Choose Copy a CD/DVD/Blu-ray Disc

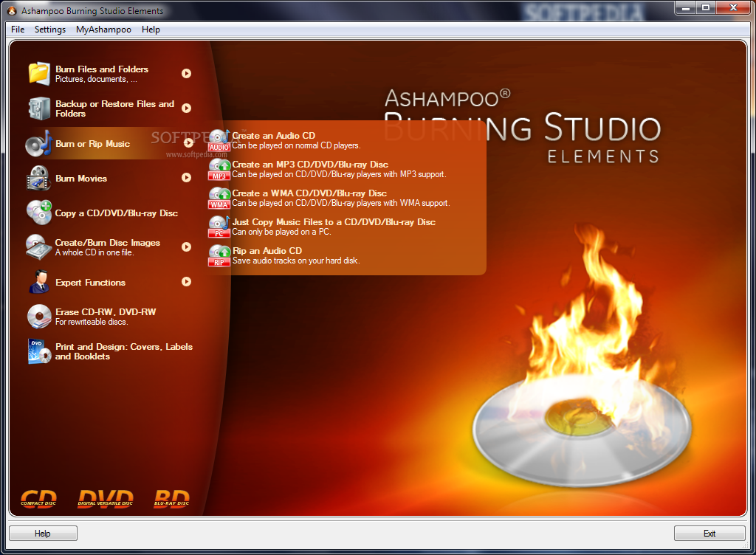coord(116,213)
